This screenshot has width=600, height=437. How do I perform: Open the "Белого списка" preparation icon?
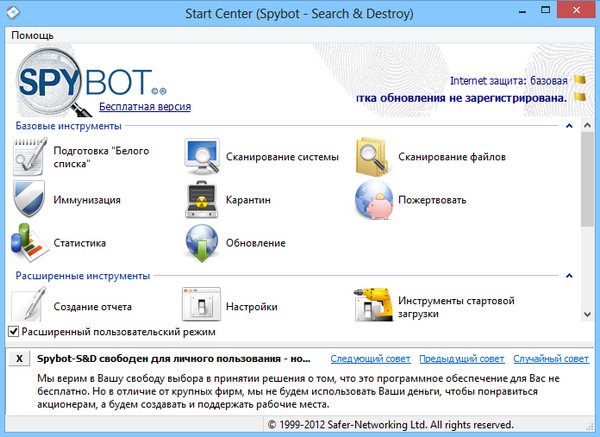click(x=30, y=157)
